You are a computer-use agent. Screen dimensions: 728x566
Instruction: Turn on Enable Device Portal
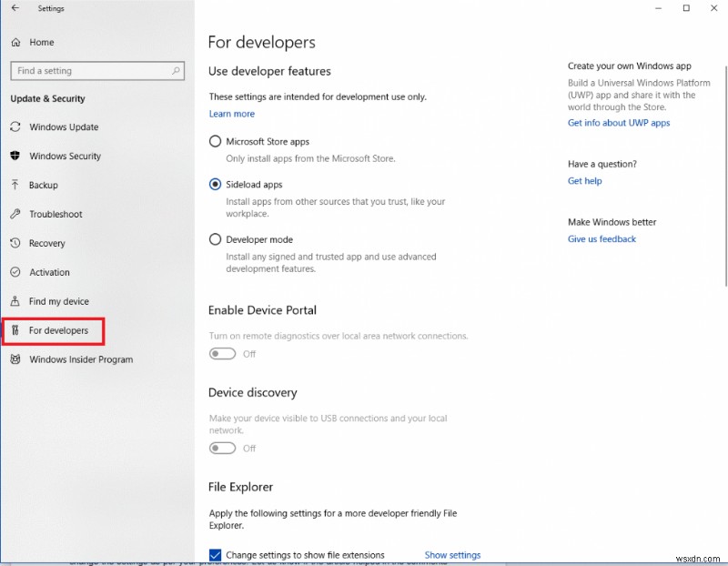[x=222, y=354]
